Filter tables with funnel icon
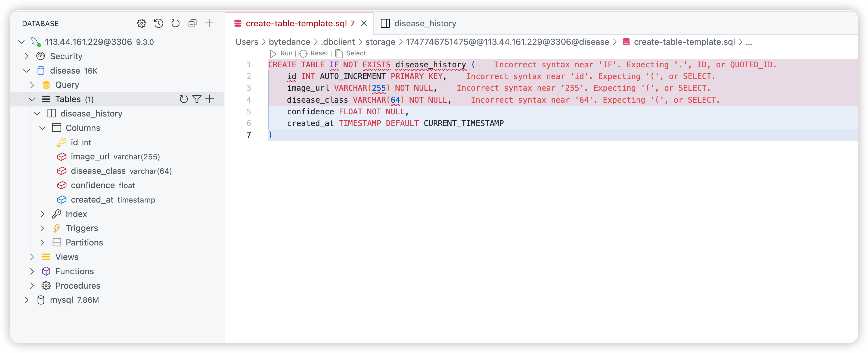Viewport: 868px width, 353px height. [x=197, y=99]
